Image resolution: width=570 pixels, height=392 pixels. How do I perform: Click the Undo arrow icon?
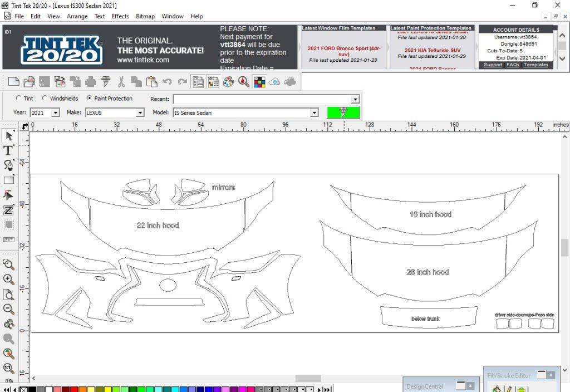pyautogui.click(x=167, y=82)
